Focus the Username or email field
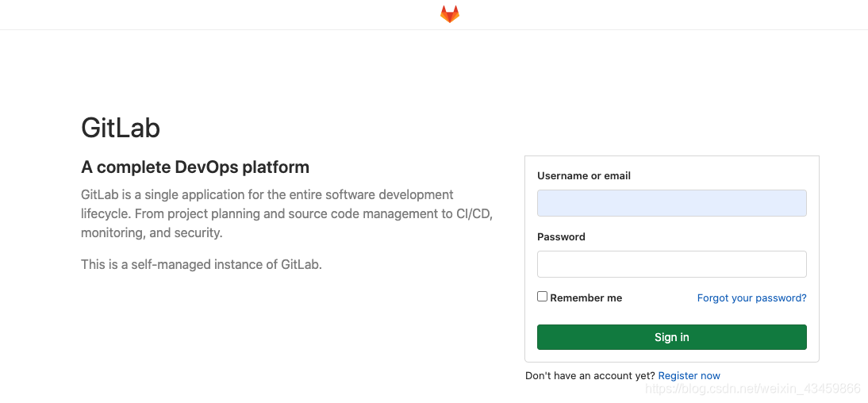The width and height of the screenshot is (868, 403). (671, 203)
